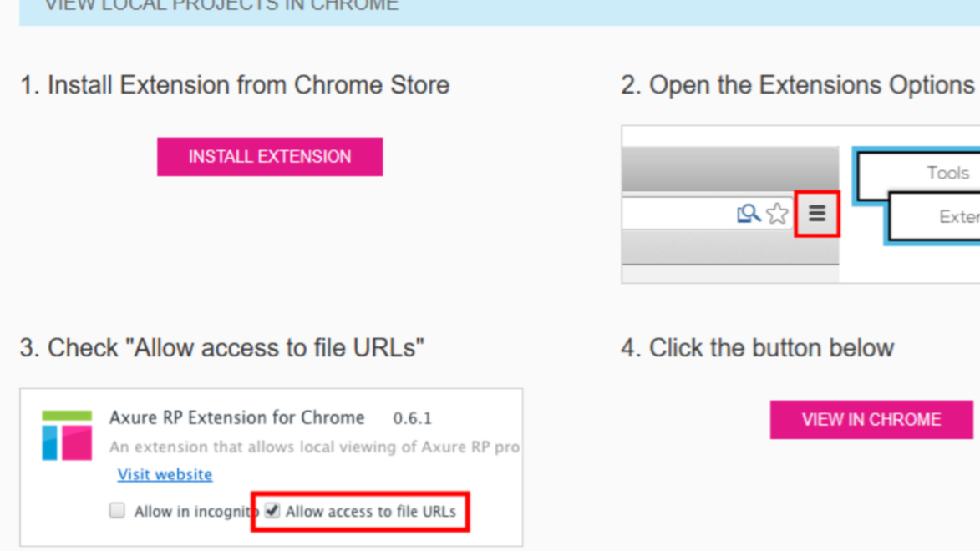This screenshot has width=980, height=551.
Task: Click the INSTALL EXTENSION button
Action: click(269, 156)
